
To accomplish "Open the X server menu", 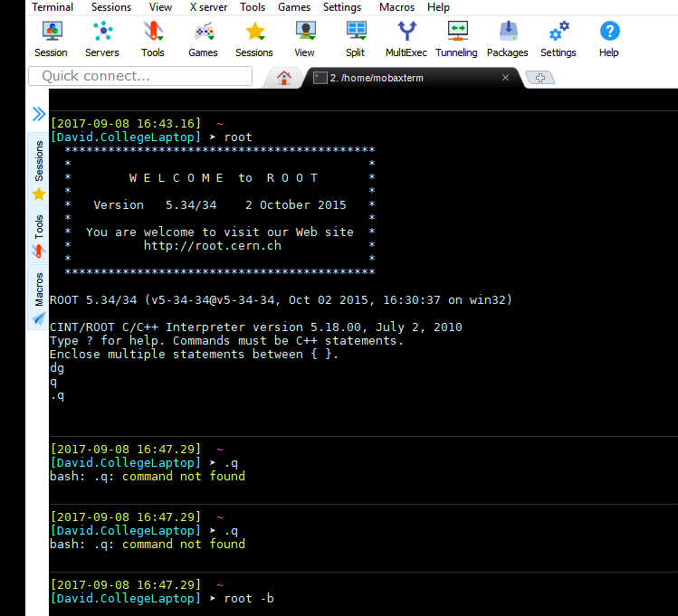I will pos(208,7).
